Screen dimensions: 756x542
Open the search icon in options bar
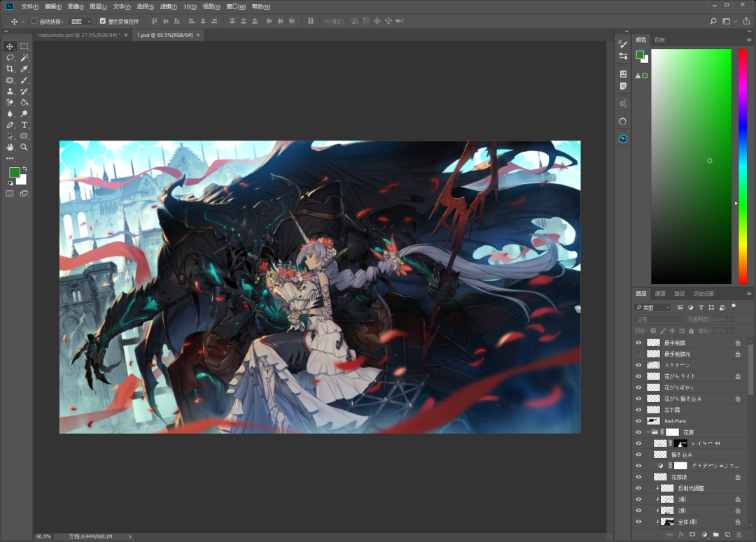tap(713, 21)
